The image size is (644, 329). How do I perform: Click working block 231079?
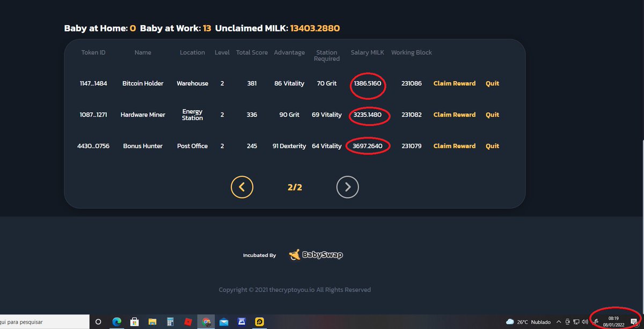(x=412, y=145)
